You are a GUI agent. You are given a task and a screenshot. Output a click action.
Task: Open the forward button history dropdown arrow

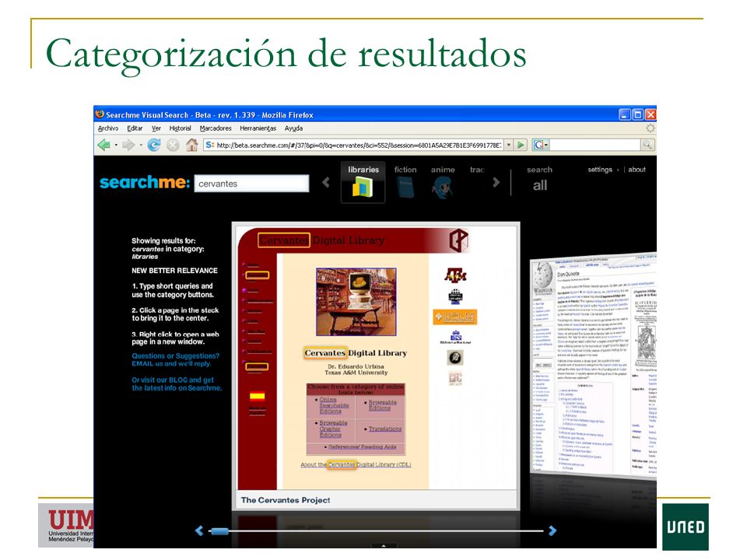141,145
